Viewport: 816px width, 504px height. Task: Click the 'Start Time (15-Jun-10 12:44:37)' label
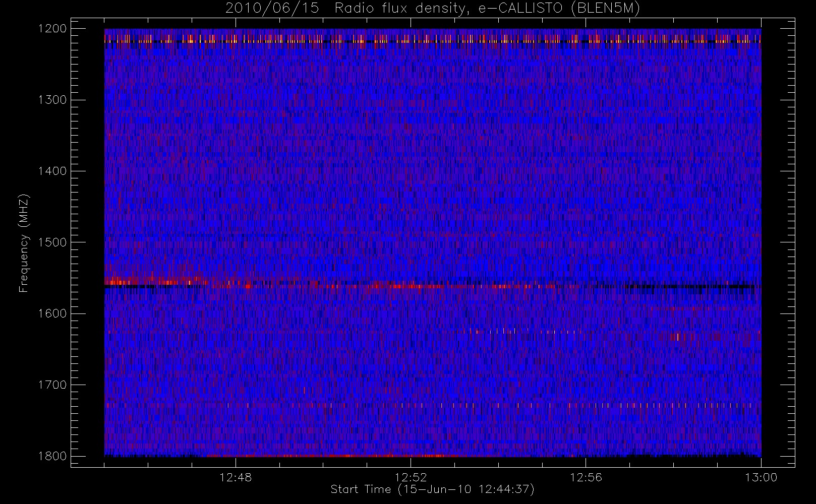(x=432, y=489)
